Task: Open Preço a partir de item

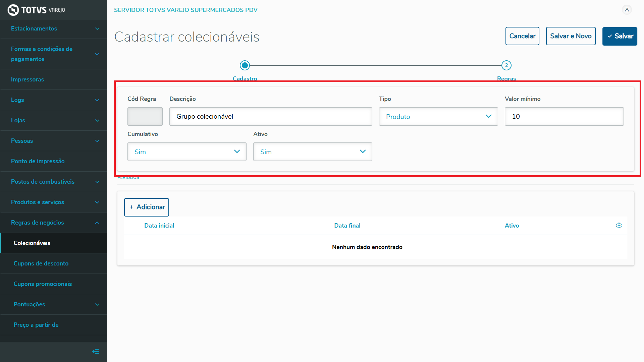Action: coord(36,325)
